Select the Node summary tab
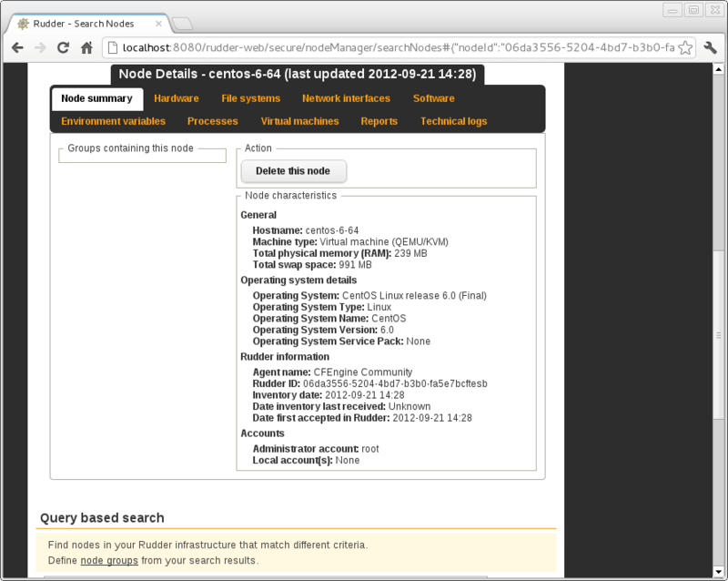This screenshot has width=728, height=581. 97,98
